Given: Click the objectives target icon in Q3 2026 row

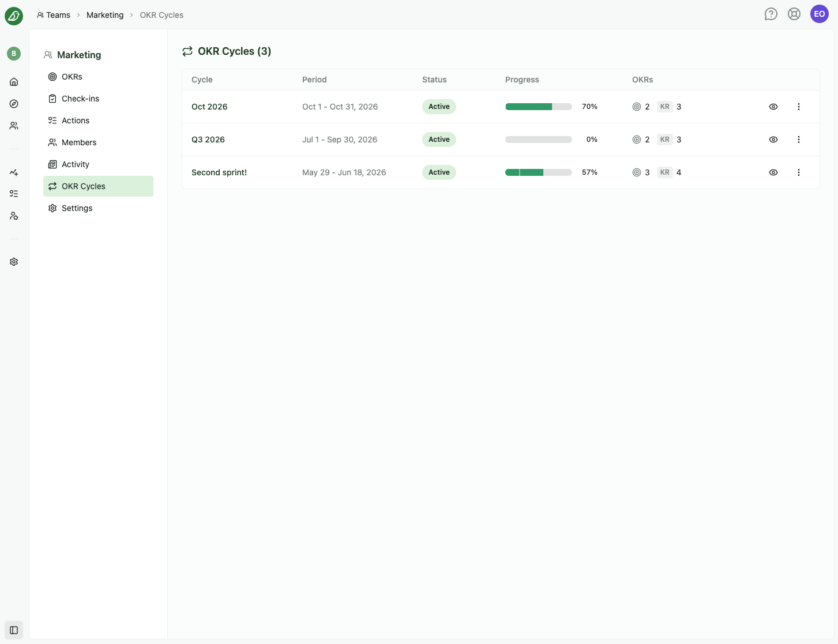Looking at the screenshot, I should pos(637,140).
